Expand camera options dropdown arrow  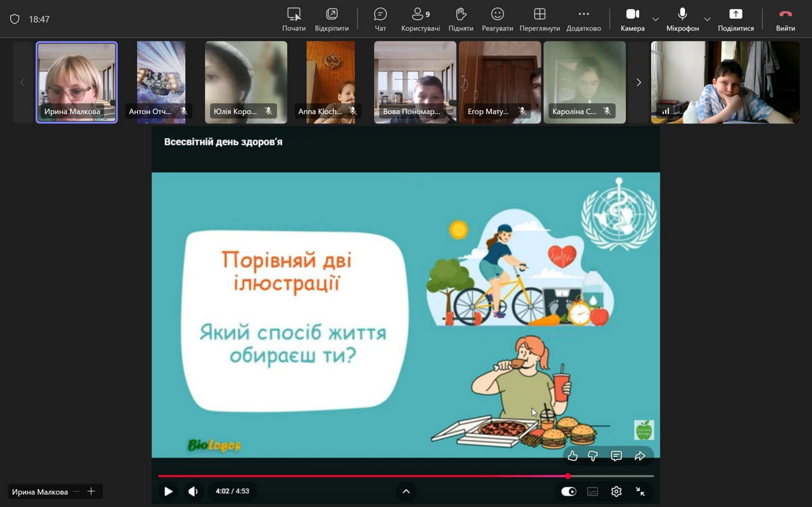click(655, 19)
